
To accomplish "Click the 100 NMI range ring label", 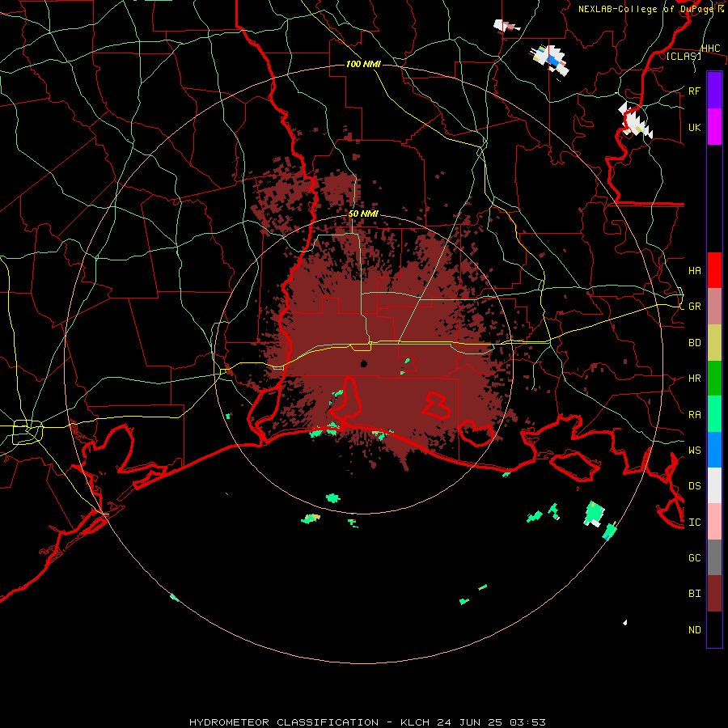I will (x=363, y=64).
